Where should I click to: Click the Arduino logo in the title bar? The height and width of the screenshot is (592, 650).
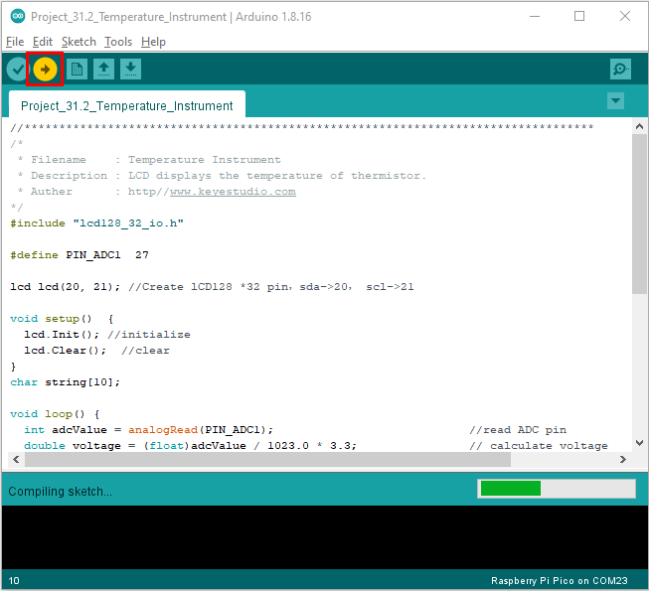click(17, 16)
